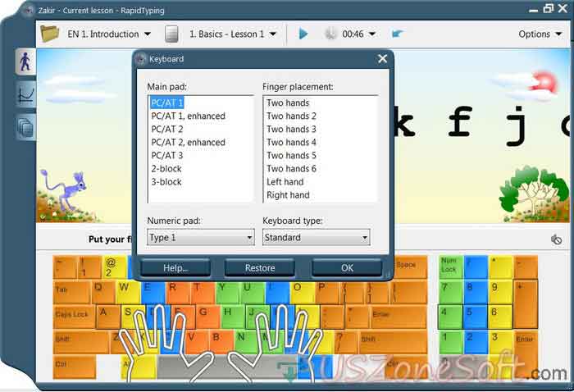Select Right hand finger placement
The width and height of the screenshot is (574, 392).
(x=288, y=195)
